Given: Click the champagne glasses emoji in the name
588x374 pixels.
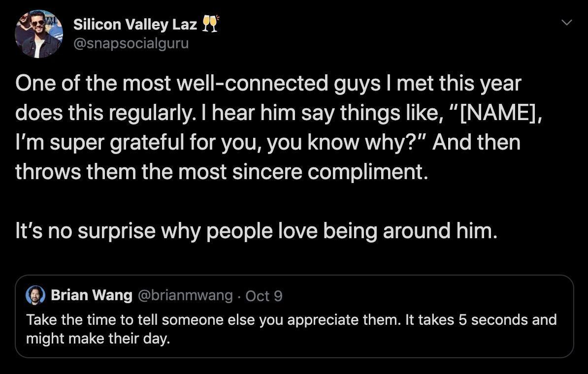Looking at the screenshot, I should pyautogui.click(x=211, y=22).
